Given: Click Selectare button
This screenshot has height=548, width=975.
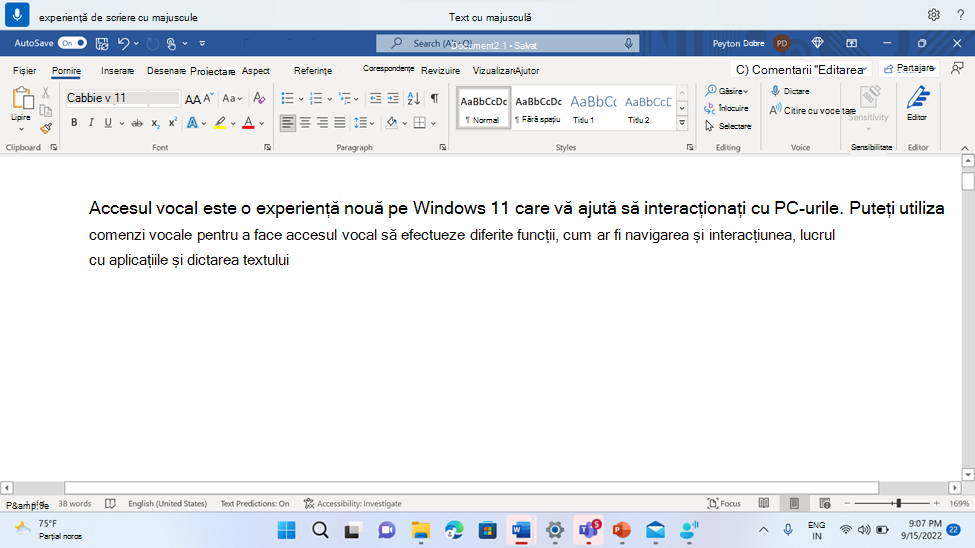Looking at the screenshot, I should [728, 126].
